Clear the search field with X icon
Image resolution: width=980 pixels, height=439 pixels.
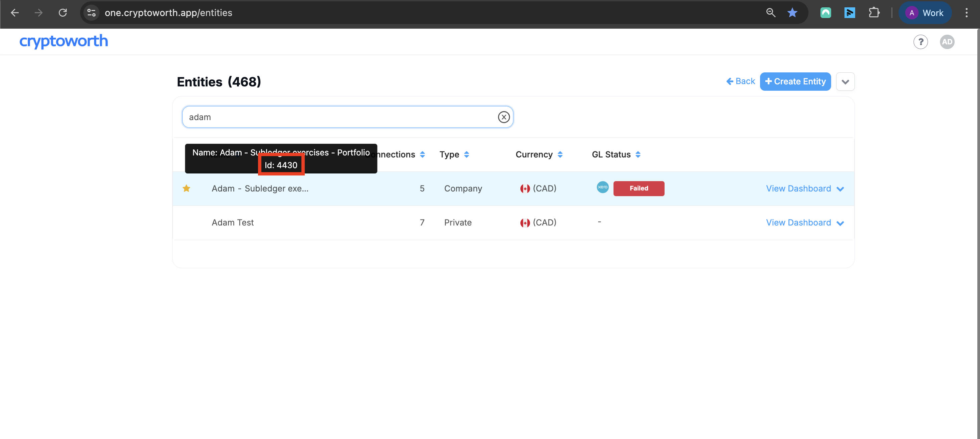(x=503, y=117)
